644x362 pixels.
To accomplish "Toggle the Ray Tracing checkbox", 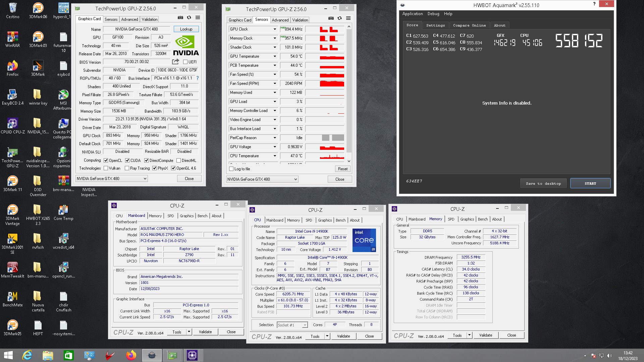I will tap(127, 168).
